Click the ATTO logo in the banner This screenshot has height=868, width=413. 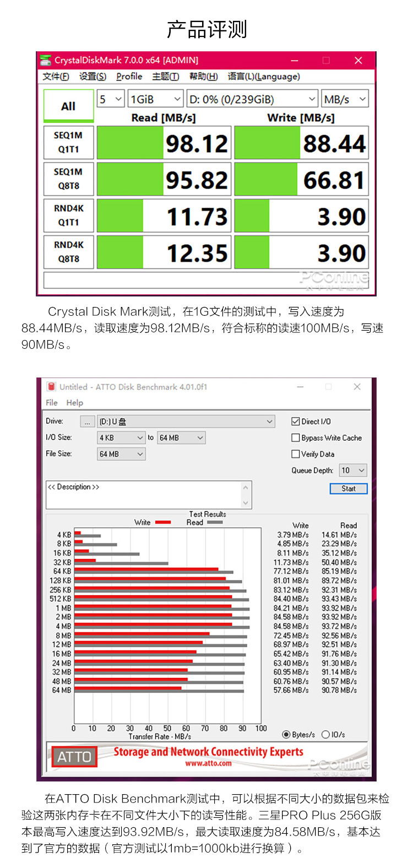click(x=74, y=757)
